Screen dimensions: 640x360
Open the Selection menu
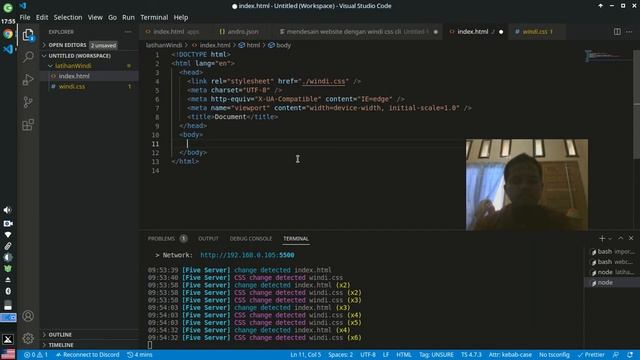[68, 17]
